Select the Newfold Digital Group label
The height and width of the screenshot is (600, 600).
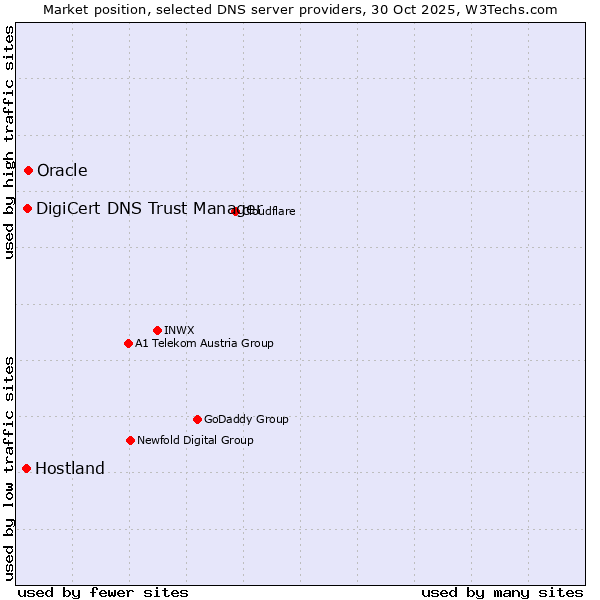tap(195, 440)
